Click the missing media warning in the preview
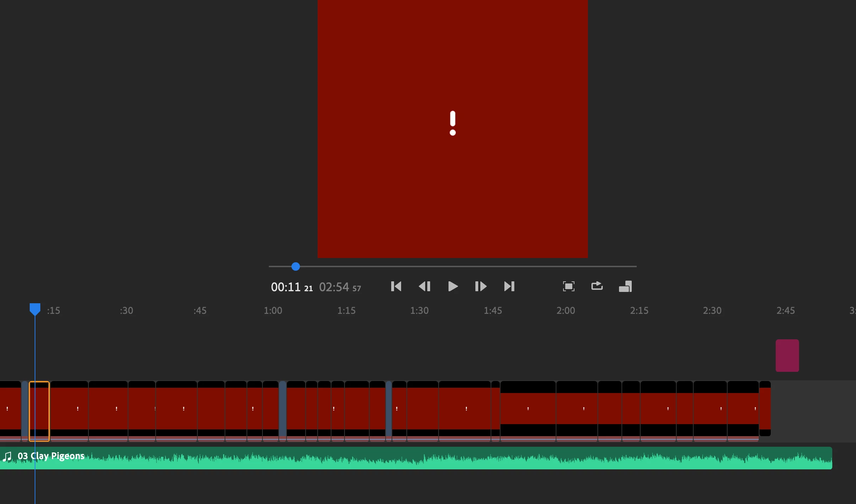Viewport: 856px width, 504px height. point(452,123)
